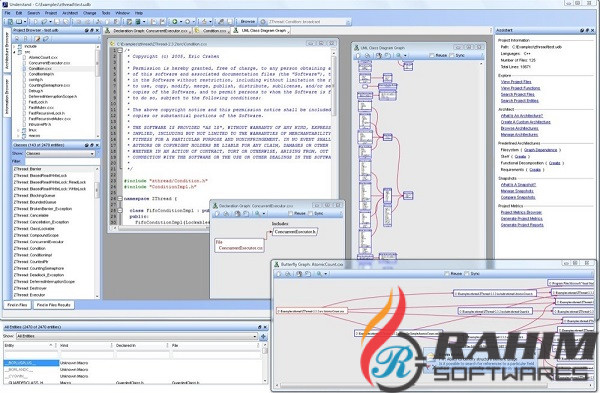The width and height of the screenshot is (600, 393).
Task: Click the green Go forward arrow icon in main toolbar
Action: [x=175, y=22]
